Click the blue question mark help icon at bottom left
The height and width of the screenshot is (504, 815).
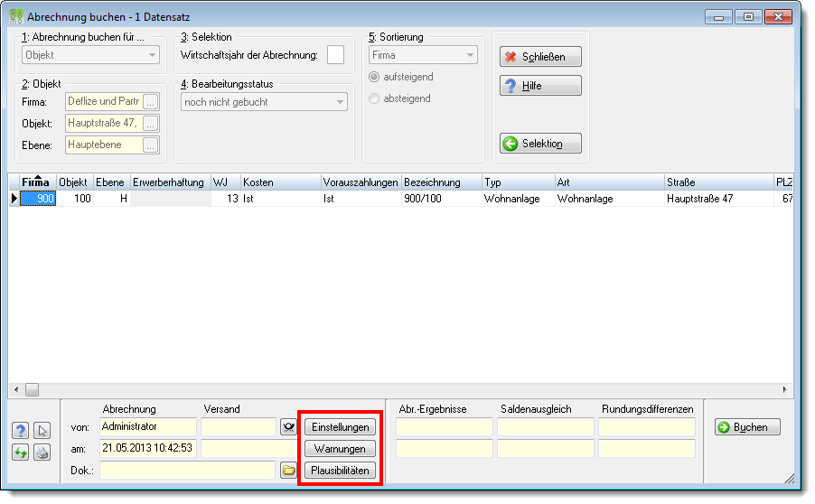pyautogui.click(x=20, y=431)
